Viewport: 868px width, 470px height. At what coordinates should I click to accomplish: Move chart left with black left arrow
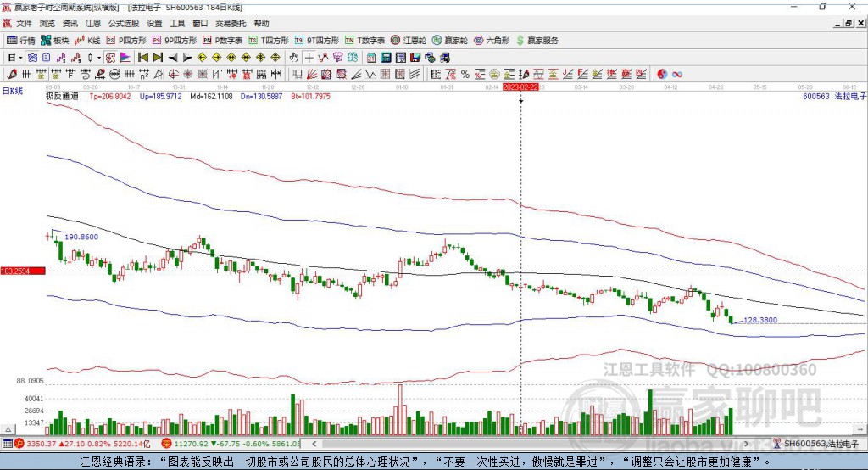coord(173,58)
